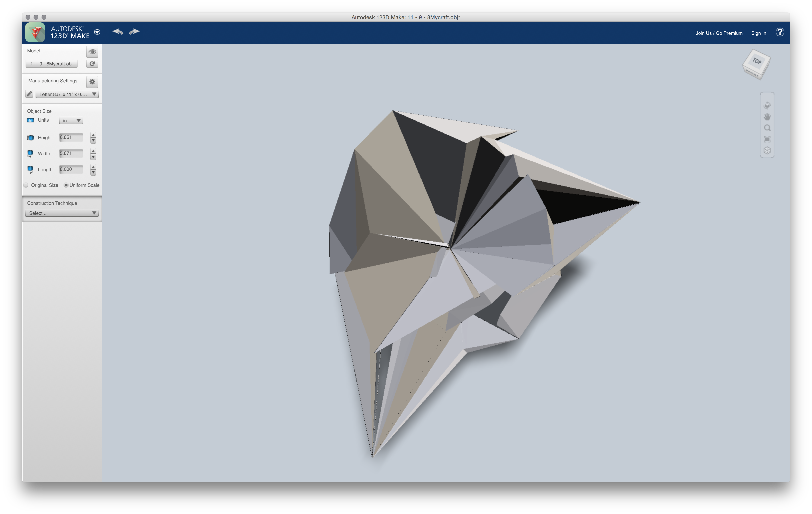Click the Sign In link
Image resolution: width=812 pixels, height=514 pixels.
pos(758,33)
